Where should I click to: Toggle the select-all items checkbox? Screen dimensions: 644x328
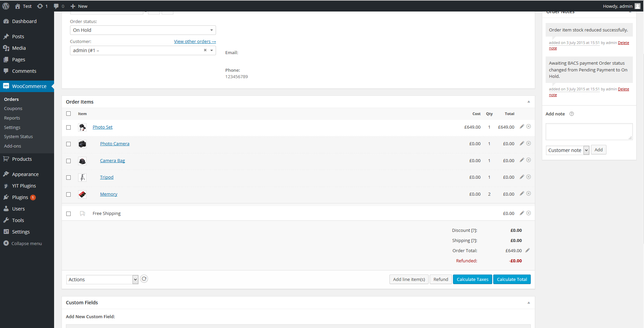pyautogui.click(x=69, y=114)
